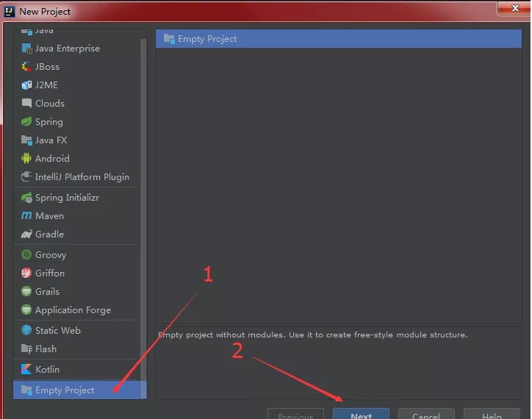Click the Empty Project sidebar icon
This screenshot has width=532, height=419.
tap(26, 390)
